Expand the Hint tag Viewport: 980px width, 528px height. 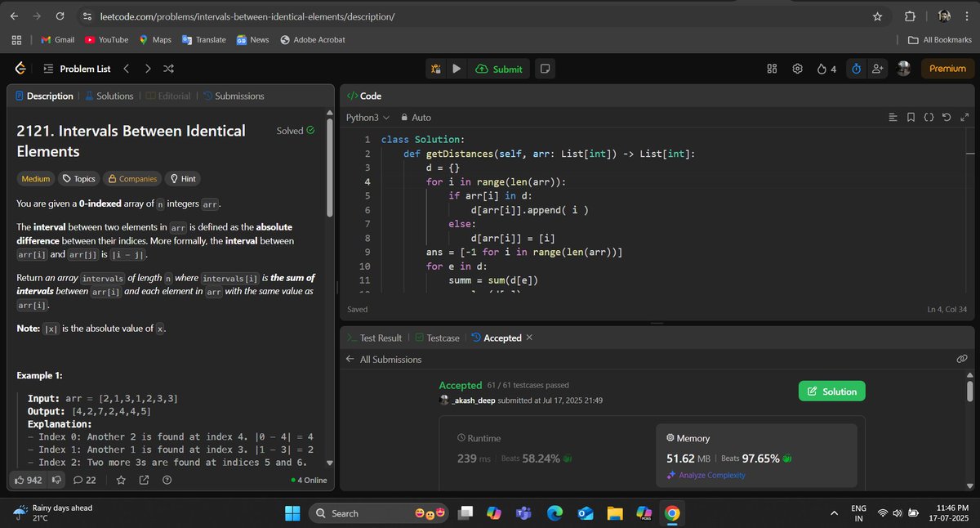182,178
